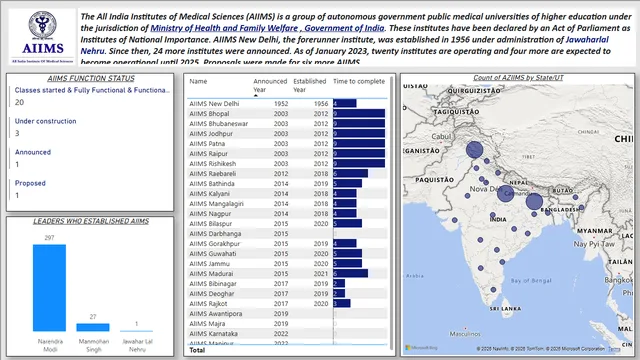
Task: Click the sort arrow under Announced Year
Action: [256, 96]
